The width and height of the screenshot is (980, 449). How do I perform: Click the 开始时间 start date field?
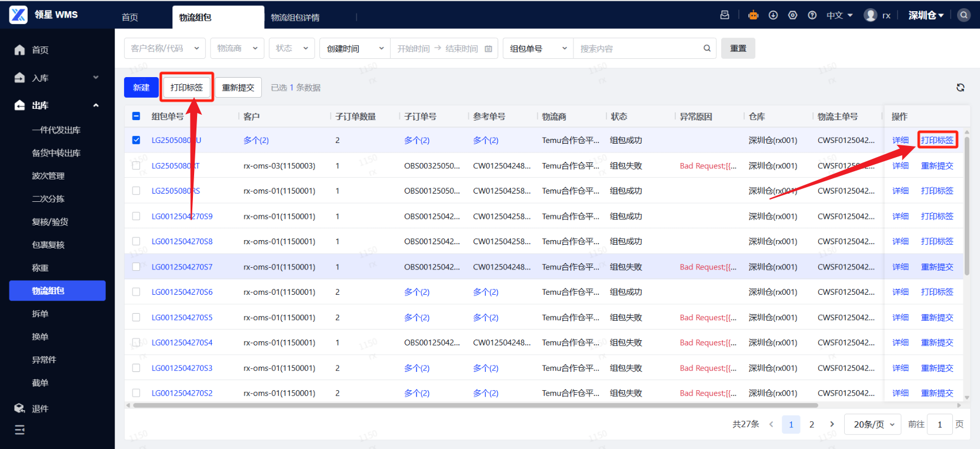[414, 49]
